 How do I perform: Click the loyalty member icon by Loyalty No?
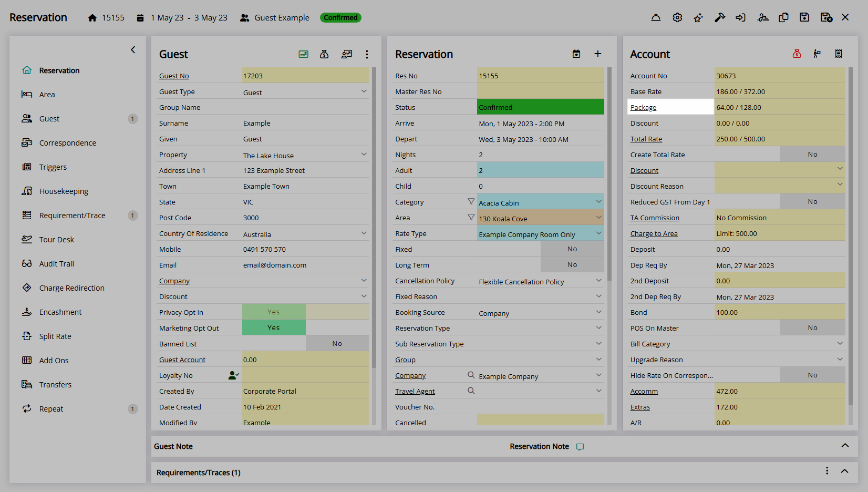coord(234,375)
